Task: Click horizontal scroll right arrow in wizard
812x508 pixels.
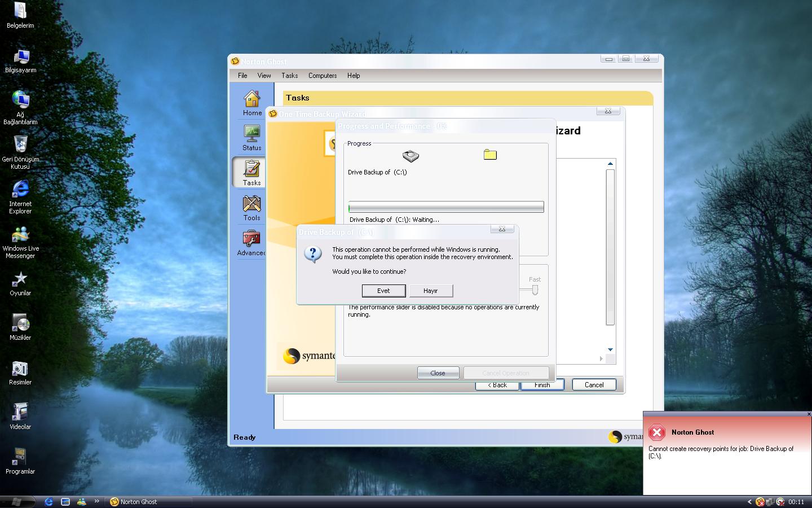Action: (x=601, y=358)
